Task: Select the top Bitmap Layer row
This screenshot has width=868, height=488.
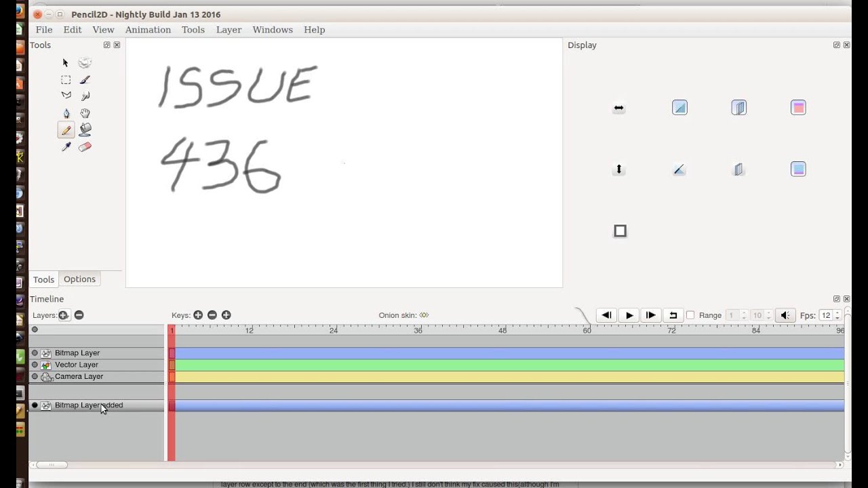Action: (96, 353)
